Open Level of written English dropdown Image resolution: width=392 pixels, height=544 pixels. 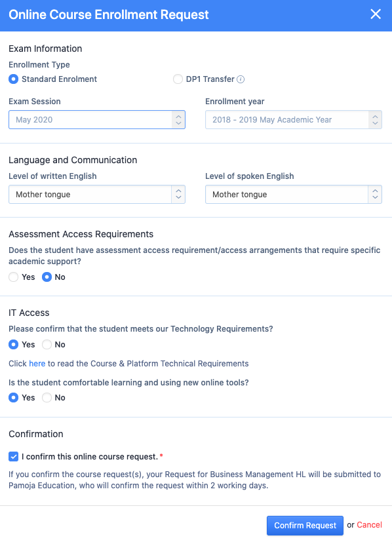(x=97, y=194)
